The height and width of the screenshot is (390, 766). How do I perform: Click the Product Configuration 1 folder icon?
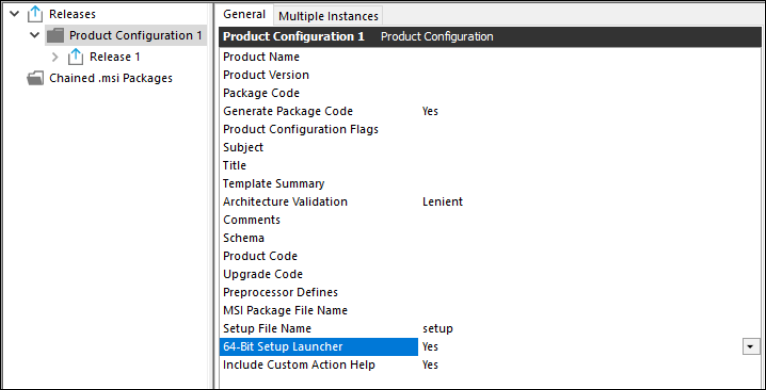[56, 36]
